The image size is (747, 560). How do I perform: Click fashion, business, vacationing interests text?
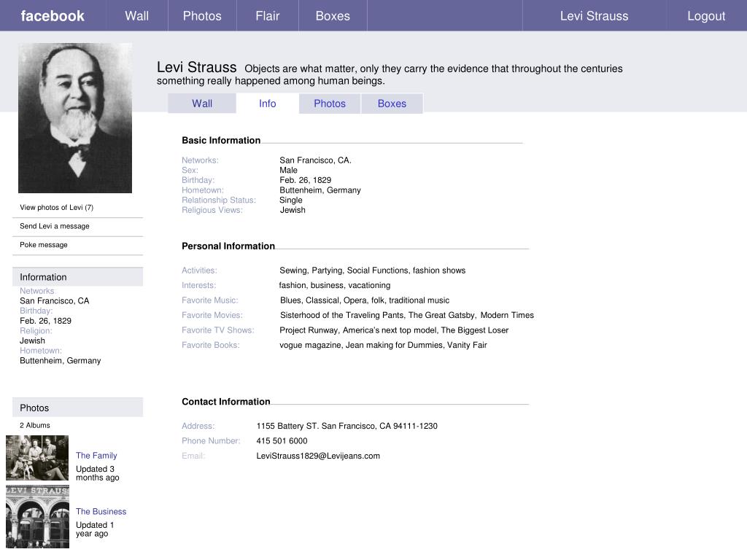coord(334,285)
